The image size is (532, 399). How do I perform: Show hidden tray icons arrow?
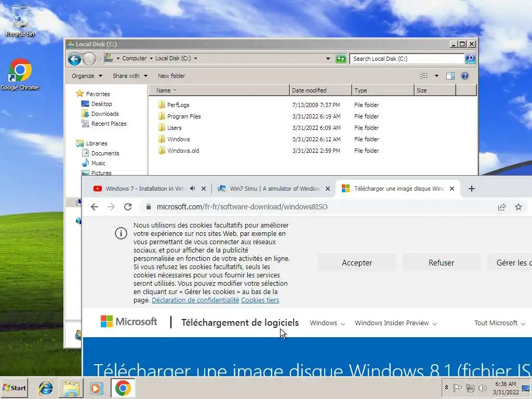(446, 388)
